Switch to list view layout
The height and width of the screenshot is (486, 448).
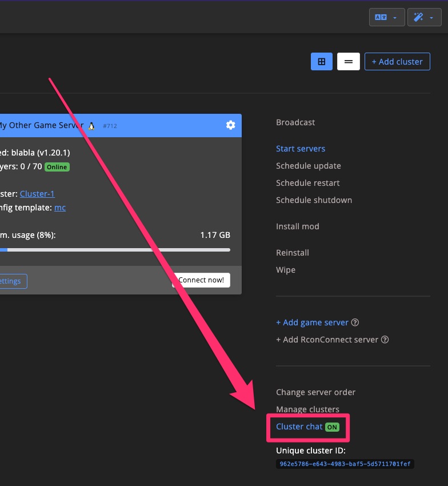click(348, 61)
